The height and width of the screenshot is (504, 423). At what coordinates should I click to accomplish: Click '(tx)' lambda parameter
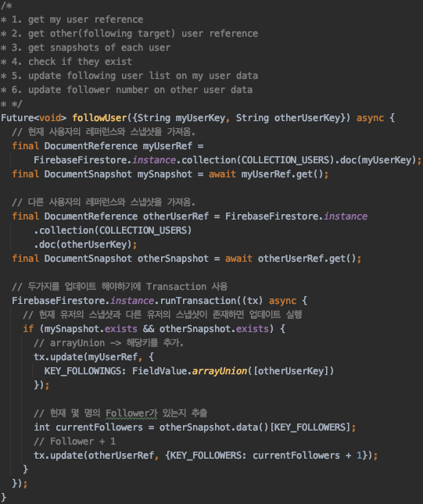pos(253,301)
